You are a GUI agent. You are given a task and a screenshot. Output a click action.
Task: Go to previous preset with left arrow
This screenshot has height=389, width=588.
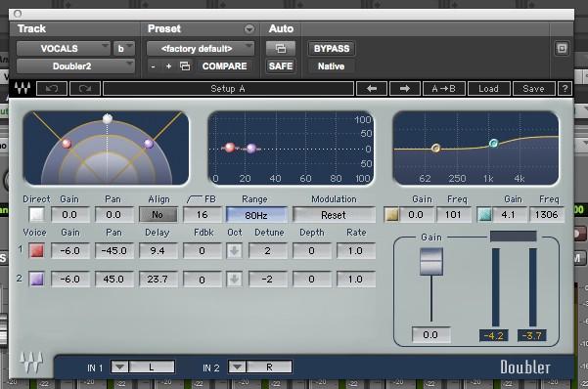(372, 89)
